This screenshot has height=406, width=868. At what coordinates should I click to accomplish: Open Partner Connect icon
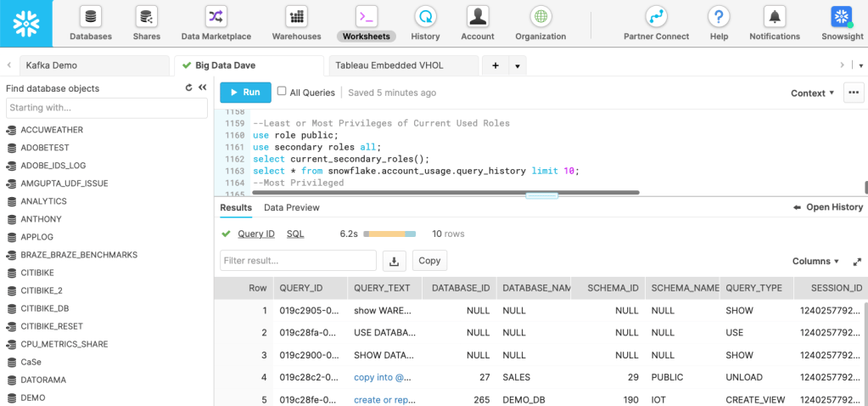tap(657, 17)
